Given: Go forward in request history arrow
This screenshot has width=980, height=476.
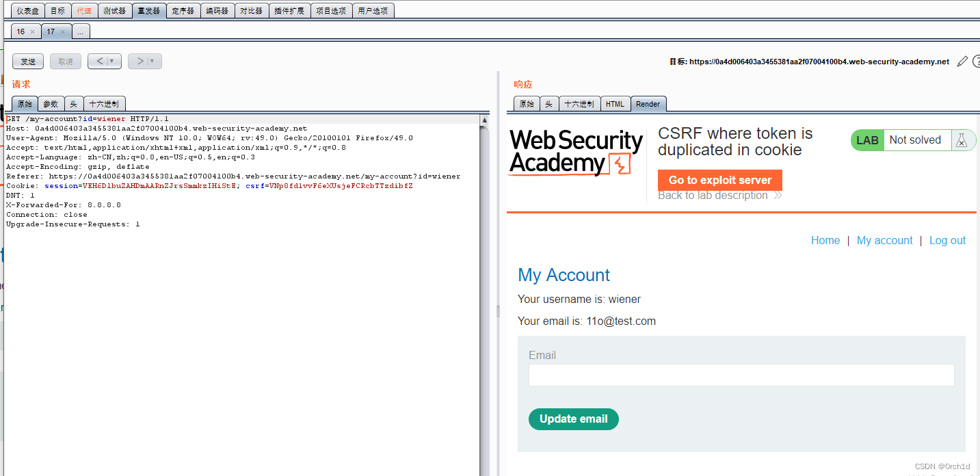Looking at the screenshot, I should coord(140,62).
